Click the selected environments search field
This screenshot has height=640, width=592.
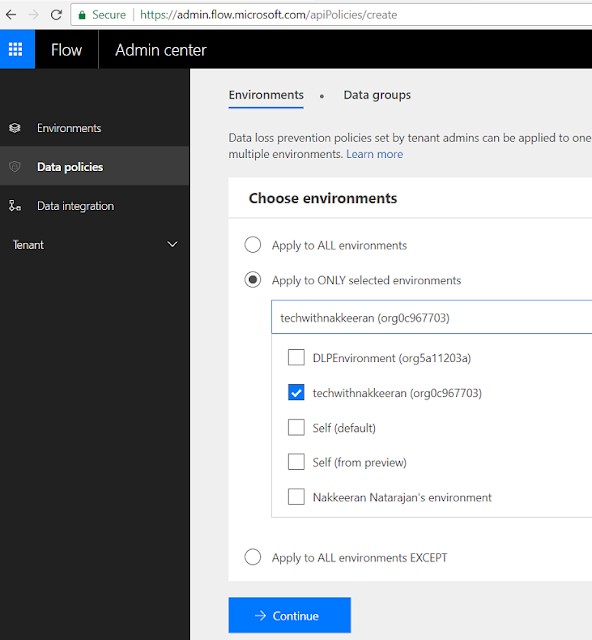point(432,317)
